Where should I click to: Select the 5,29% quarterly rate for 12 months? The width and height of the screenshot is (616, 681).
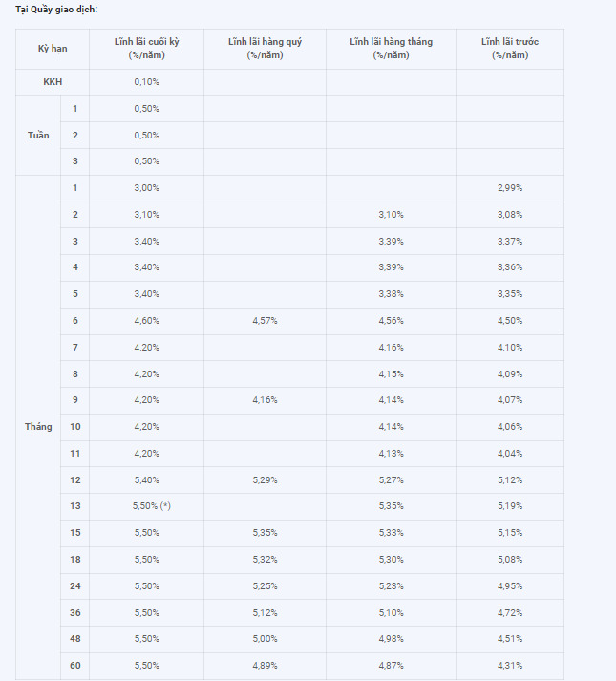pyautogui.click(x=265, y=479)
